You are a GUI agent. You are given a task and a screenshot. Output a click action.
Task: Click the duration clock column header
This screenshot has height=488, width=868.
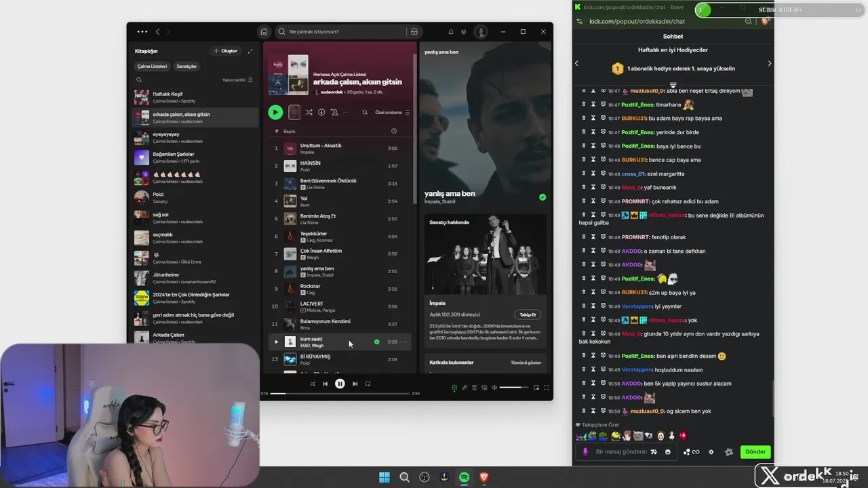[394, 131]
